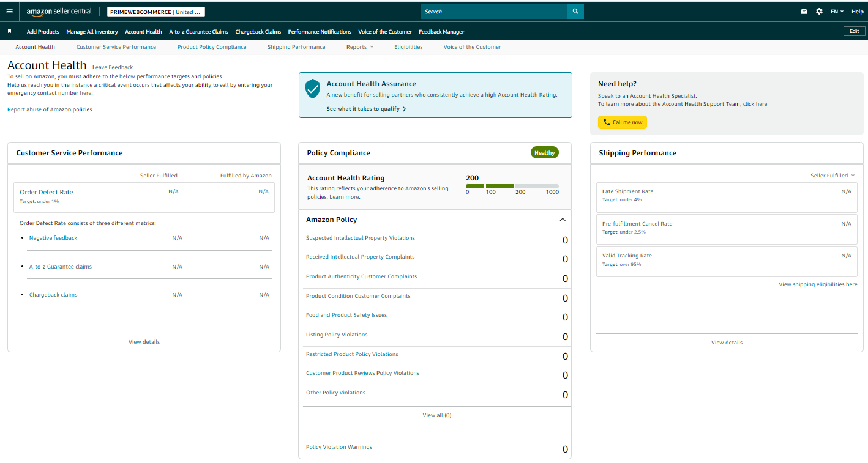The height and width of the screenshot is (463, 868).
Task: Open Chargeback Claims shortcut
Action: click(x=258, y=32)
